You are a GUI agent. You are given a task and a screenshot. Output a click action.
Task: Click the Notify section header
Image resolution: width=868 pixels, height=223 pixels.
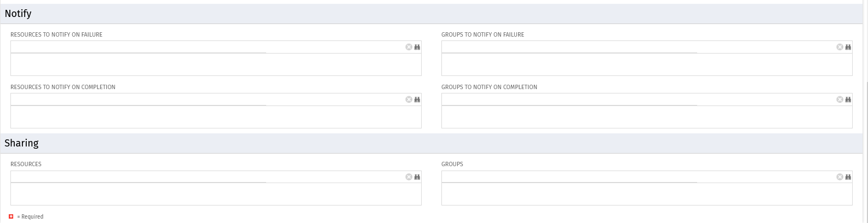coord(18,14)
